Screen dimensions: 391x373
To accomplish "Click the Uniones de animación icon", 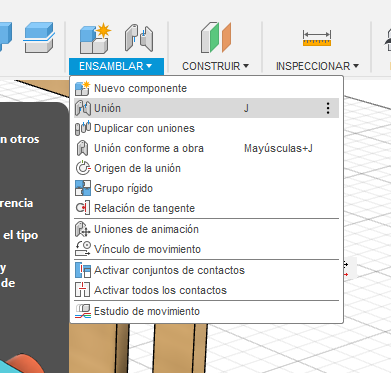I will point(82,229).
